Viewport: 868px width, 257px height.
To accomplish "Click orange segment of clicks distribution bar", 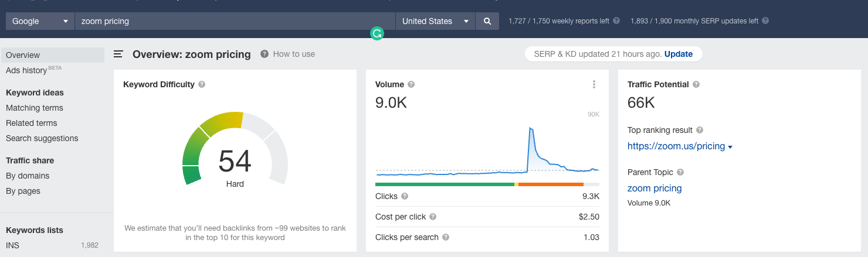I will pos(551,184).
